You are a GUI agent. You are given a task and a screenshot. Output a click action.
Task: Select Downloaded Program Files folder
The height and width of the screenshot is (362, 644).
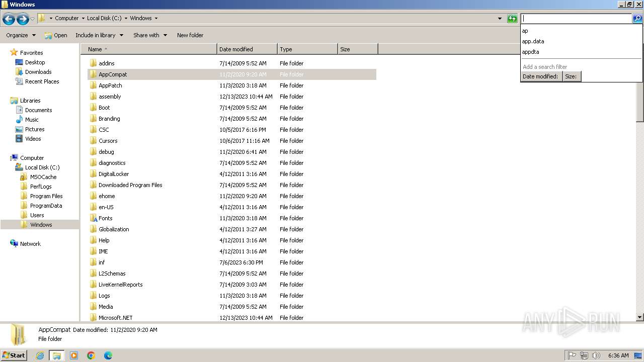pyautogui.click(x=130, y=185)
